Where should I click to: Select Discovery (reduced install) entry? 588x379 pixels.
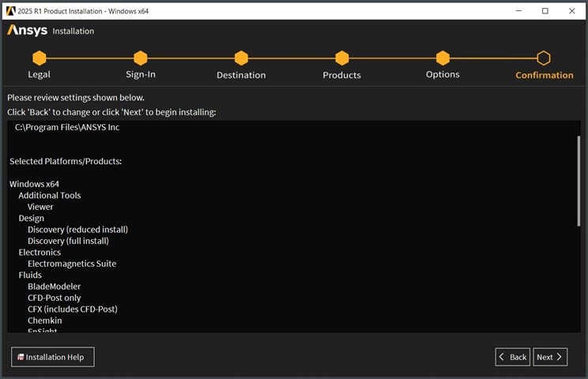click(x=77, y=230)
